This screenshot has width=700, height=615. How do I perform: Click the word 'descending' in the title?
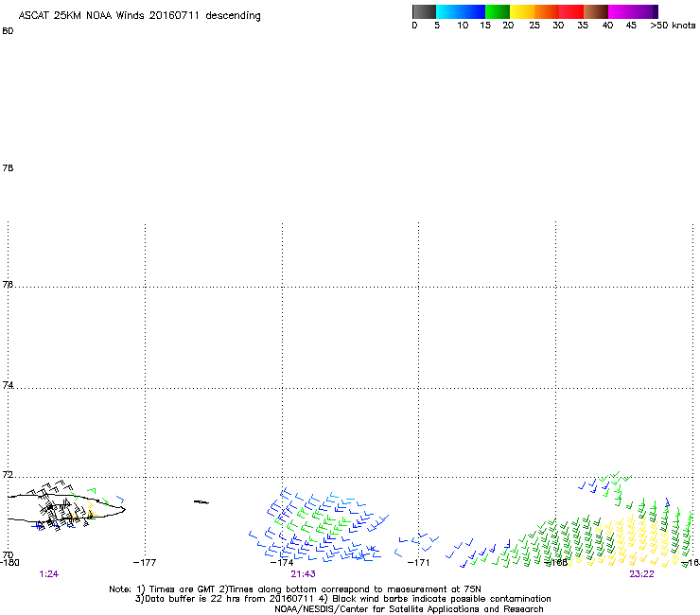pos(233,16)
